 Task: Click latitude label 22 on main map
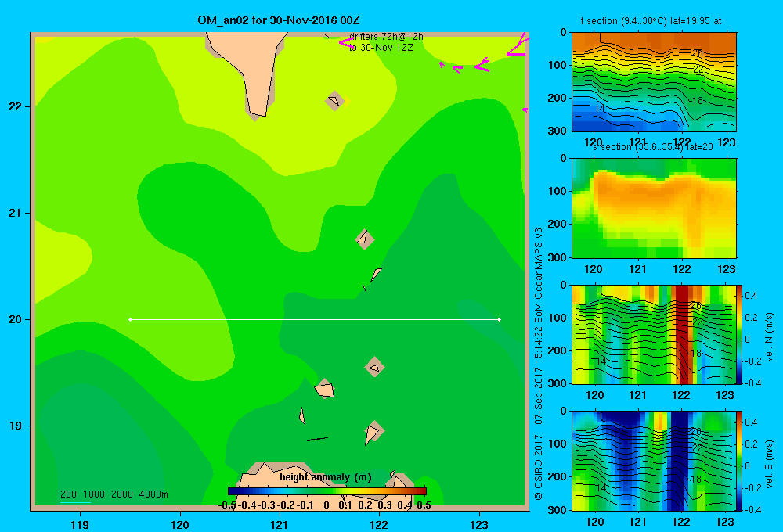pos(16,106)
